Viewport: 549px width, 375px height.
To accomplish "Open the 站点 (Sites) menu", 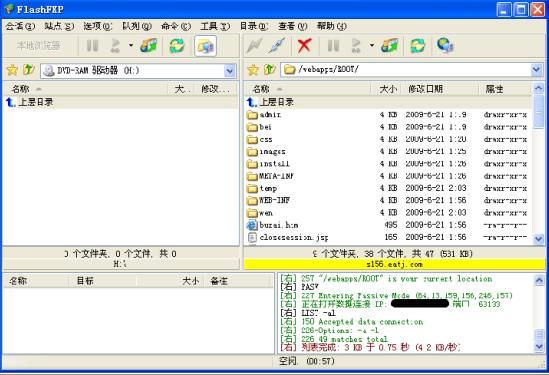I will pyautogui.click(x=59, y=26).
